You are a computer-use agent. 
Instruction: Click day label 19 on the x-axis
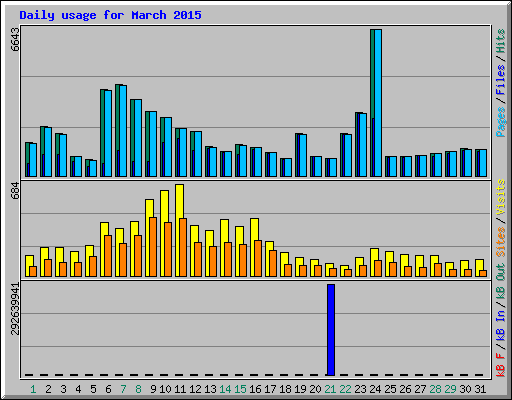click(300, 389)
